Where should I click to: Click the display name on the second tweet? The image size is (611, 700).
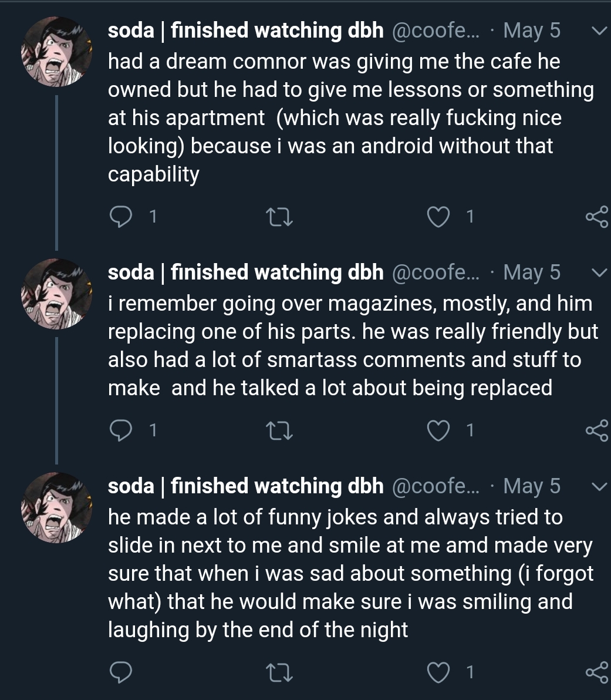click(245, 272)
